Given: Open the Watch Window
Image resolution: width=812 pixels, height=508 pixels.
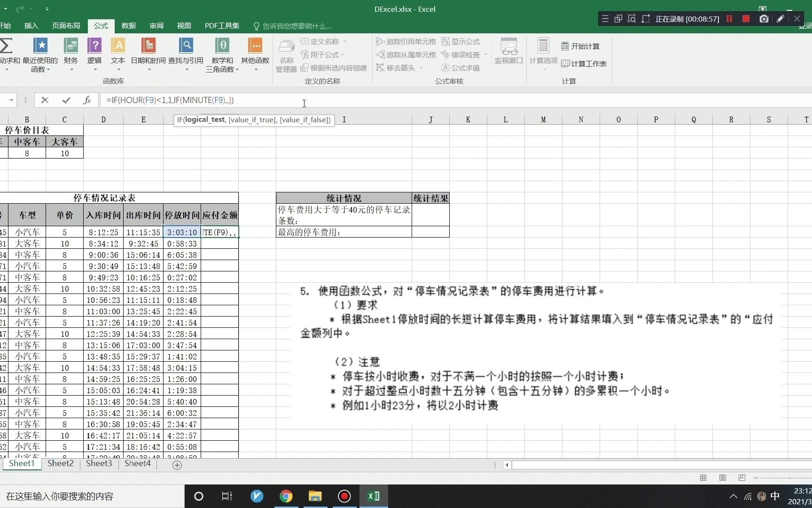Looking at the screenshot, I should pyautogui.click(x=508, y=52).
